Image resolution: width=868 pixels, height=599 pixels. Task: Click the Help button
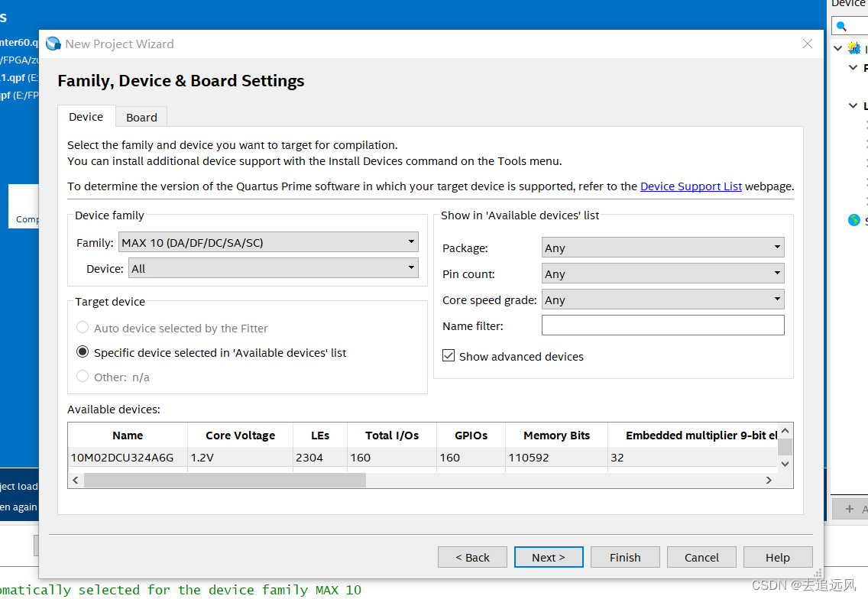click(778, 558)
